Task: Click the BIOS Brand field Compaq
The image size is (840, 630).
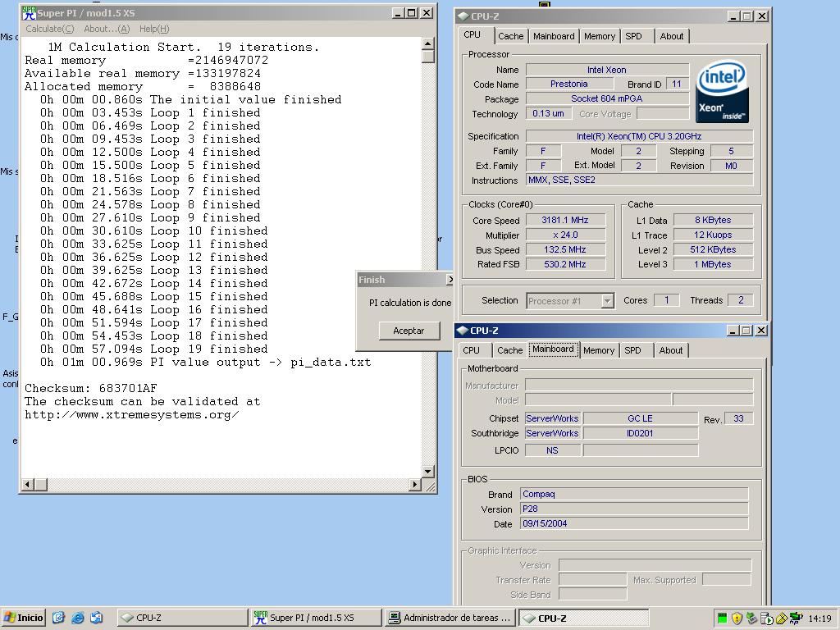Action: [634, 494]
